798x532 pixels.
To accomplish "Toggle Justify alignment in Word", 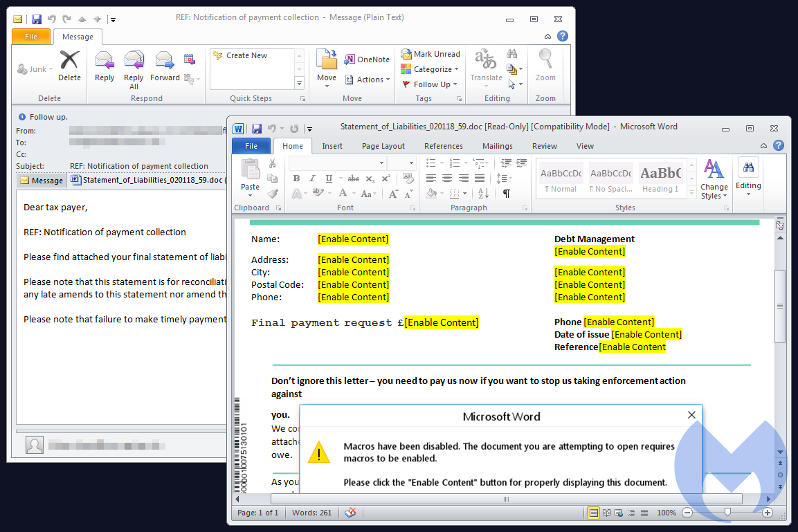I will point(480,178).
